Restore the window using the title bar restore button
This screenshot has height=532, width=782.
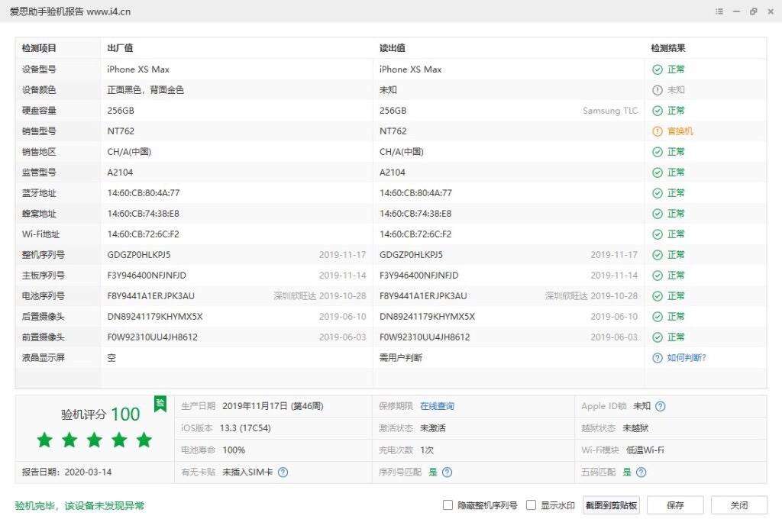(753, 11)
